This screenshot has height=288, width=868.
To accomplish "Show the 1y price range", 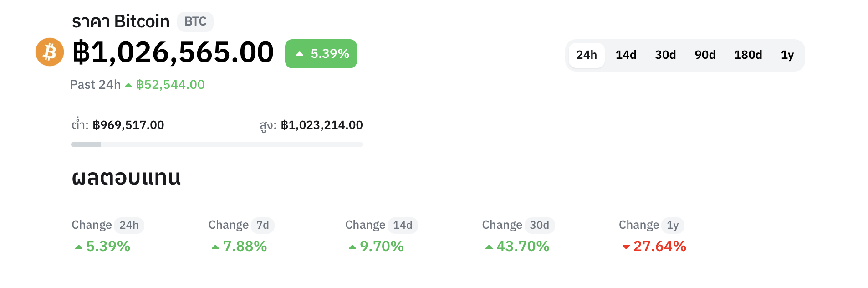I will click(x=787, y=55).
